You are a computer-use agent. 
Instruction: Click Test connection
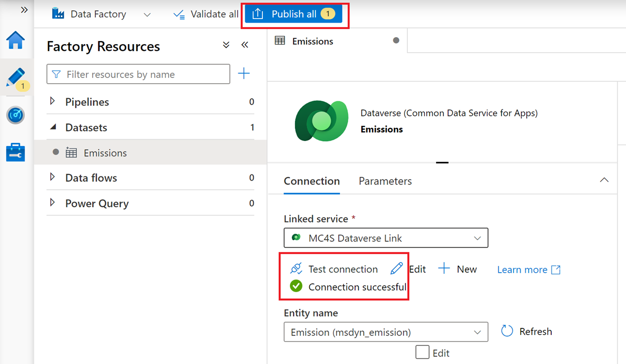[334, 269]
